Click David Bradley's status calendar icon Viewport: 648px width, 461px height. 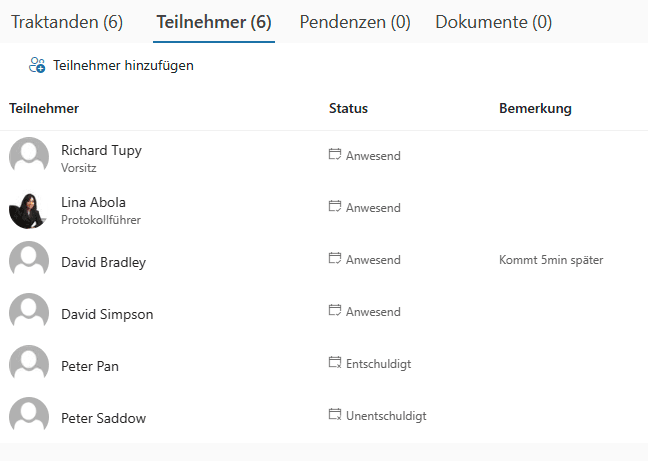[335, 259]
